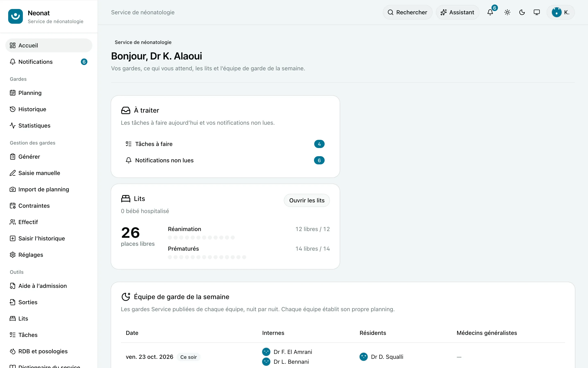This screenshot has width=588, height=368.
Task: Open the Planning calendar icon
Action: (x=13, y=93)
